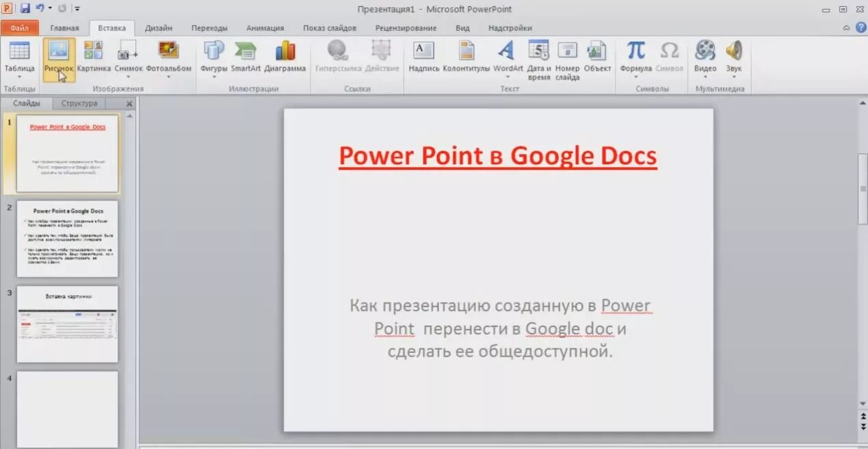Screen dimensions: 868x449
Task: Select the Слайды pane tab
Action: 27,103
